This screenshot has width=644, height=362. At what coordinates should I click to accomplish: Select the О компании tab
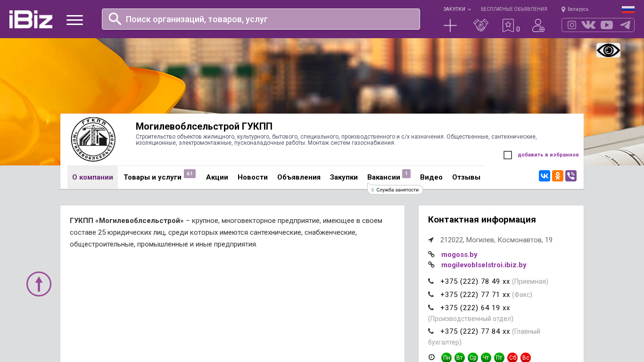click(x=92, y=177)
